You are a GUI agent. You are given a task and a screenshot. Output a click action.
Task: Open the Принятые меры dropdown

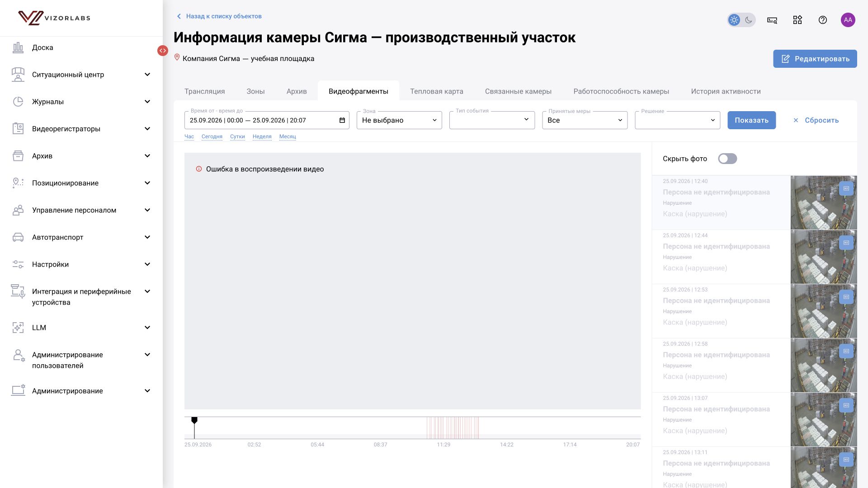pos(585,120)
